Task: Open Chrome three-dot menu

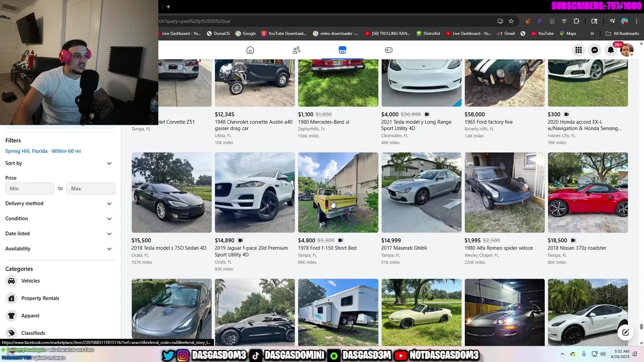Action: click(x=635, y=21)
